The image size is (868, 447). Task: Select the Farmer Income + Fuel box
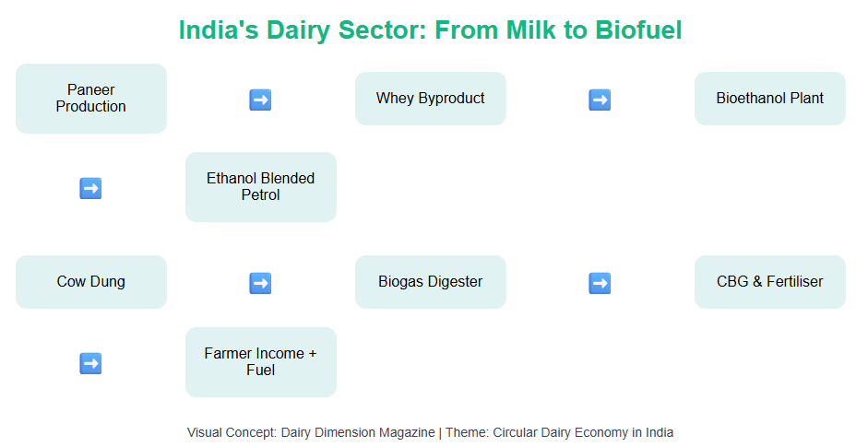(261, 362)
